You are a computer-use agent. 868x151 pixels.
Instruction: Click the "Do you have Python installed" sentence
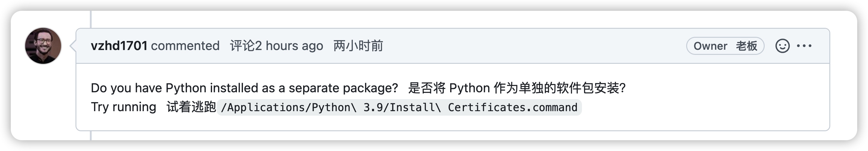[x=245, y=88]
